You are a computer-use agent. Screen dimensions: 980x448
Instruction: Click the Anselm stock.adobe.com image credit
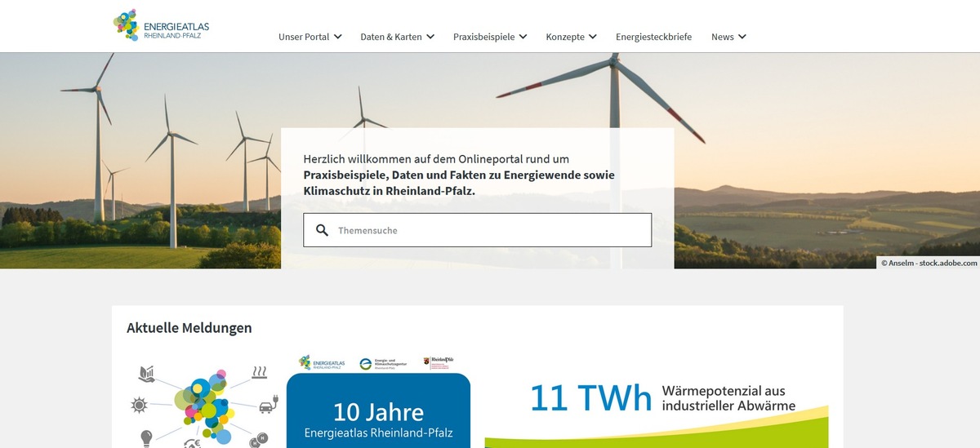pyautogui.click(x=929, y=263)
